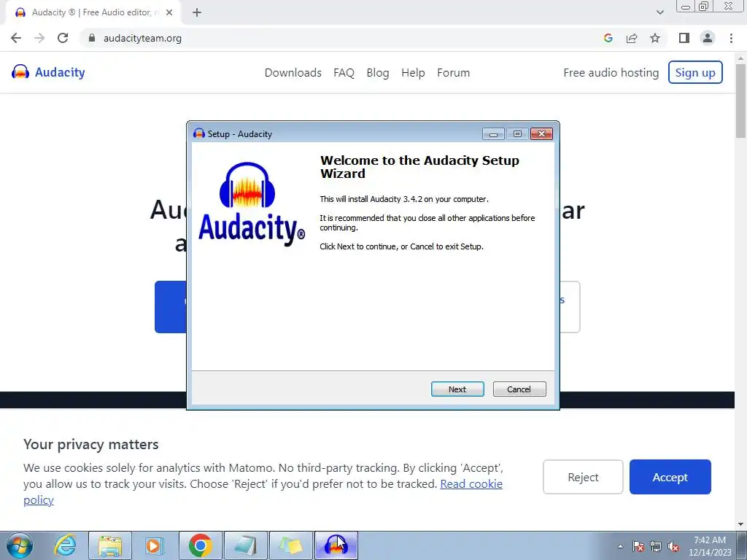Screen dimensions: 747x560
Task: Select the Audacity browser tab
Action: (93, 13)
